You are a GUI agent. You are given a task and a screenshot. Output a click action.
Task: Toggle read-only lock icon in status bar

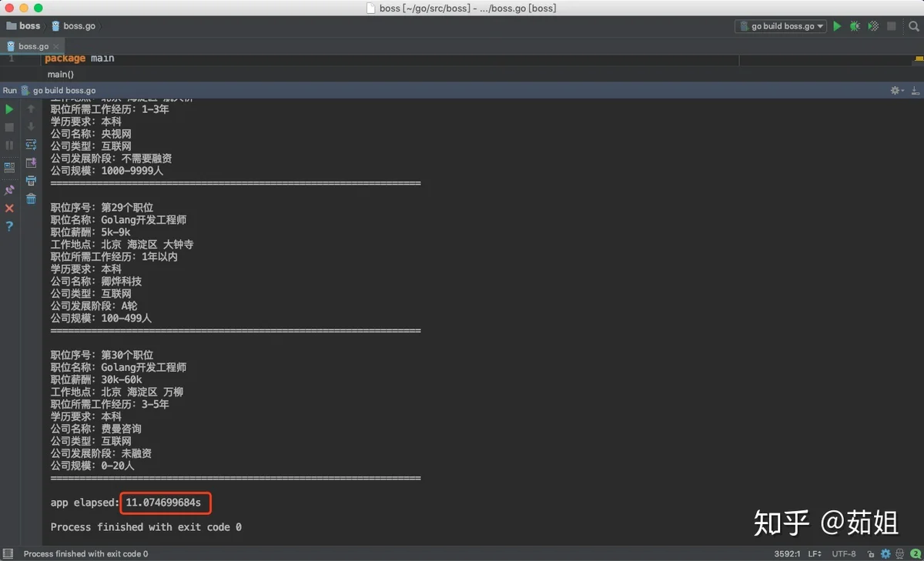pyautogui.click(x=870, y=554)
